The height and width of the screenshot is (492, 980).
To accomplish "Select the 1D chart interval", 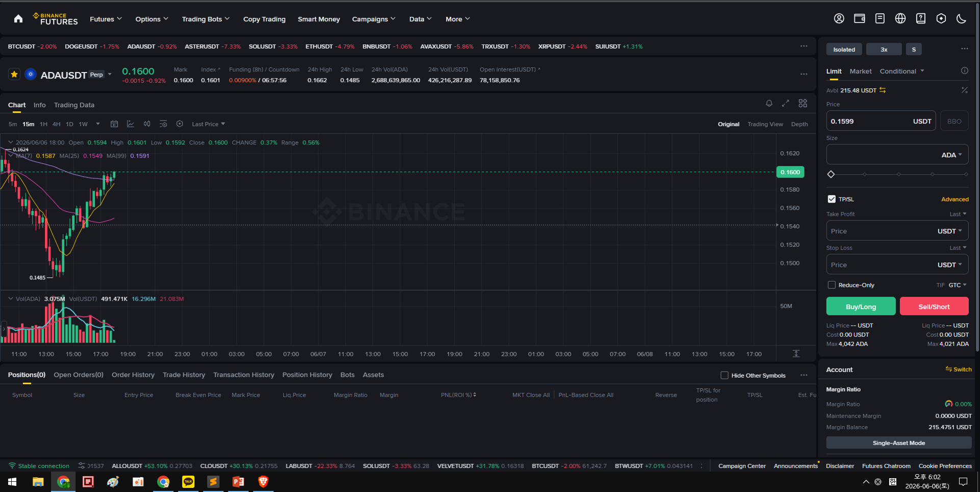I will tap(69, 124).
